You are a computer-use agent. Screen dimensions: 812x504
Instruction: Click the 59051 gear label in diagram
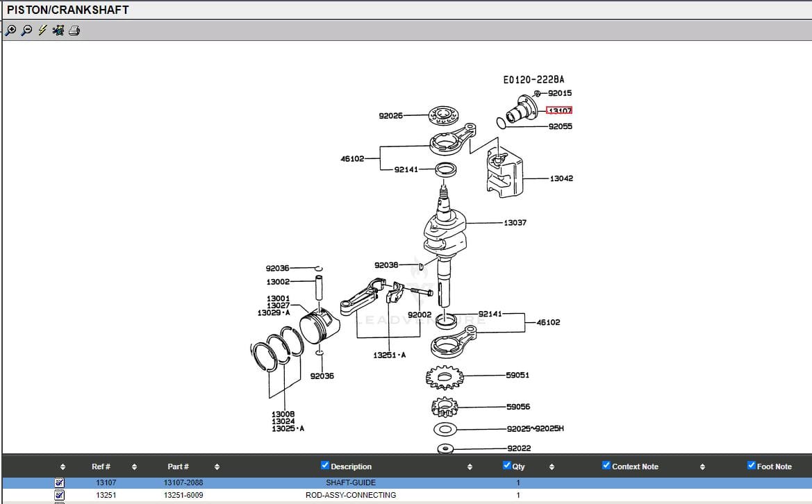point(517,376)
